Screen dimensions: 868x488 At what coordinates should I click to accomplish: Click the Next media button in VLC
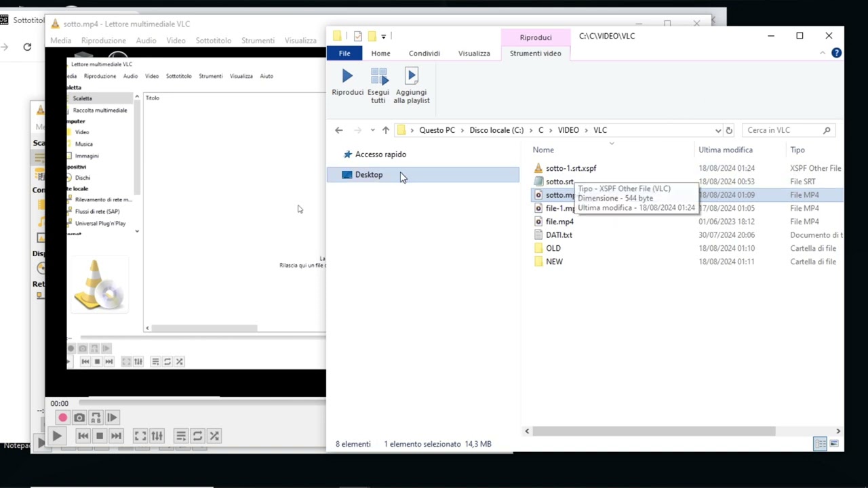(116, 436)
